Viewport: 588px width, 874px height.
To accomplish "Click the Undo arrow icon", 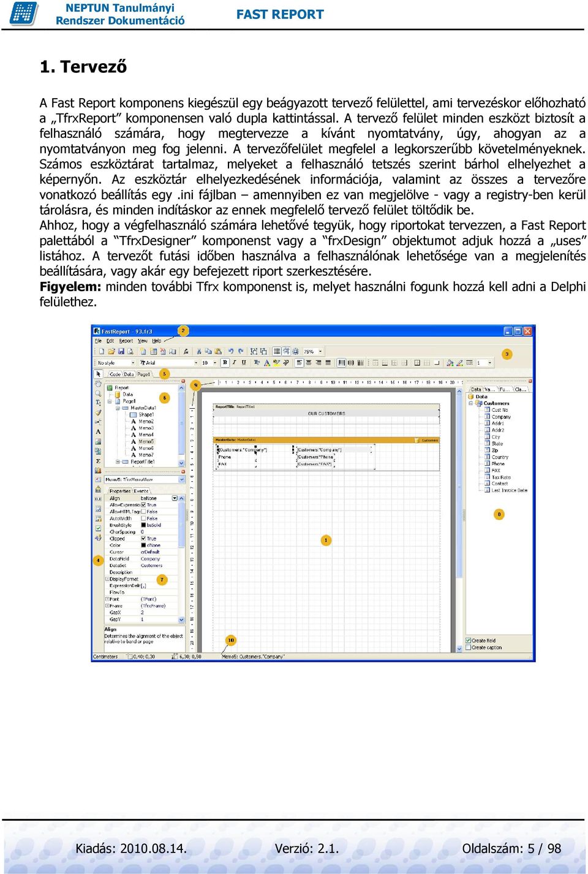I will tap(231, 351).
